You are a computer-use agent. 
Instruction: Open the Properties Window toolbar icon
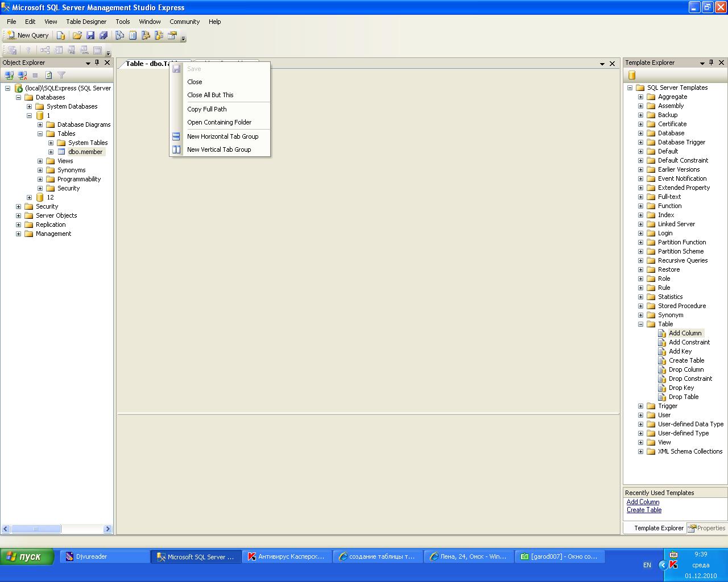tap(172, 35)
